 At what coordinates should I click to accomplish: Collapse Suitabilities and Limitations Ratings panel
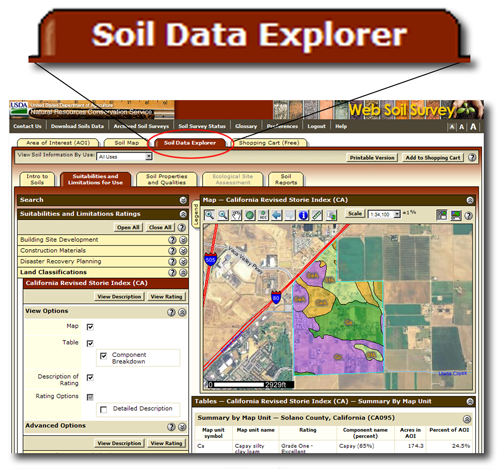[183, 214]
